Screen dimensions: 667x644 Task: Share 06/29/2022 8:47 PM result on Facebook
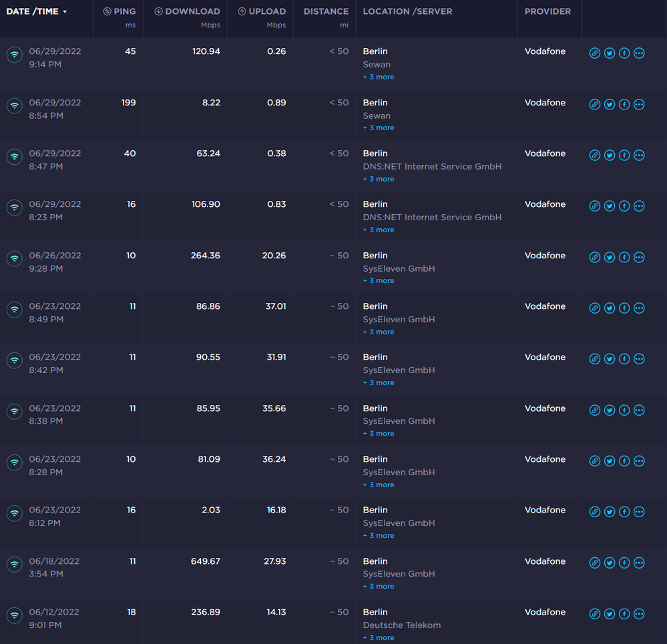pyautogui.click(x=624, y=155)
